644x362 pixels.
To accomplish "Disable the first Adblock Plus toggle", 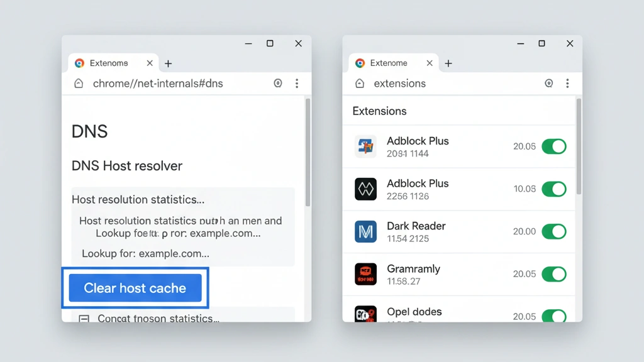I will coord(554,146).
